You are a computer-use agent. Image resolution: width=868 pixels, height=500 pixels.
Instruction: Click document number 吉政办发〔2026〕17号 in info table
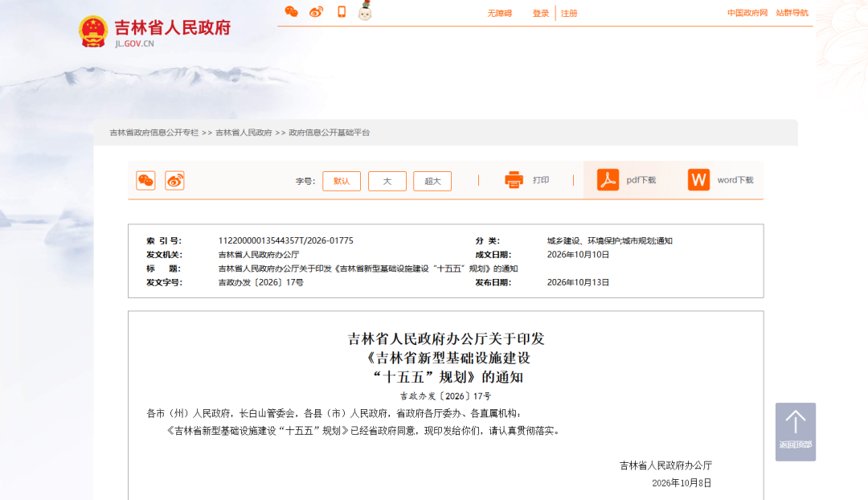click(260, 282)
